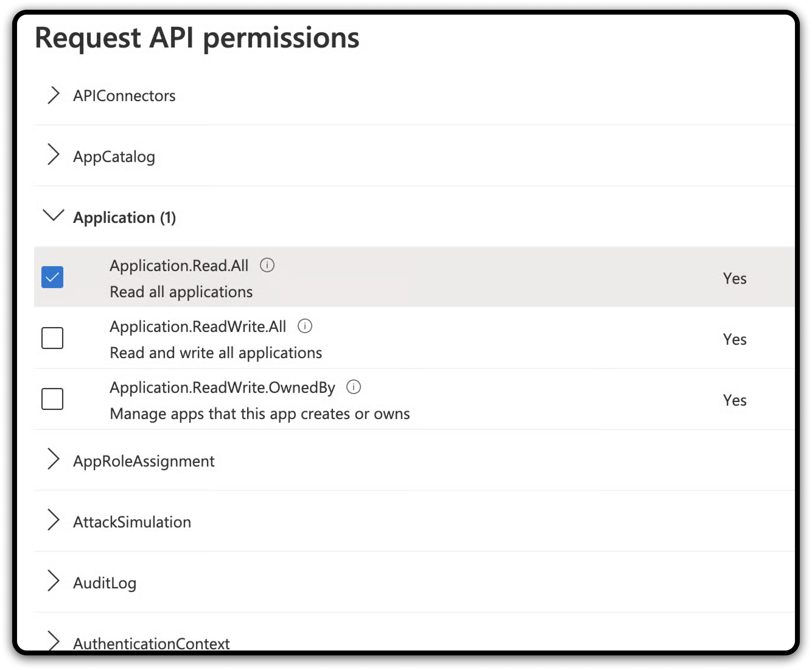Expand the APIConnectors chevron

tap(53, 95)
